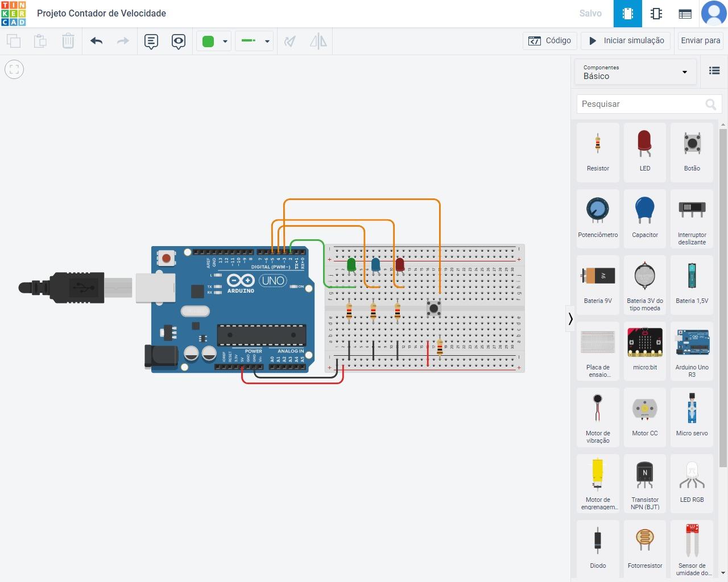Click the blue LED on breadboard
Viewport: 728px width, 582px height.
pos(375,265)
